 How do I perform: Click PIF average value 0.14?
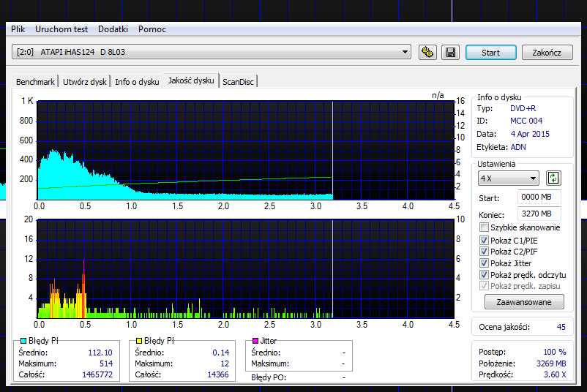(x=221, y=353)
